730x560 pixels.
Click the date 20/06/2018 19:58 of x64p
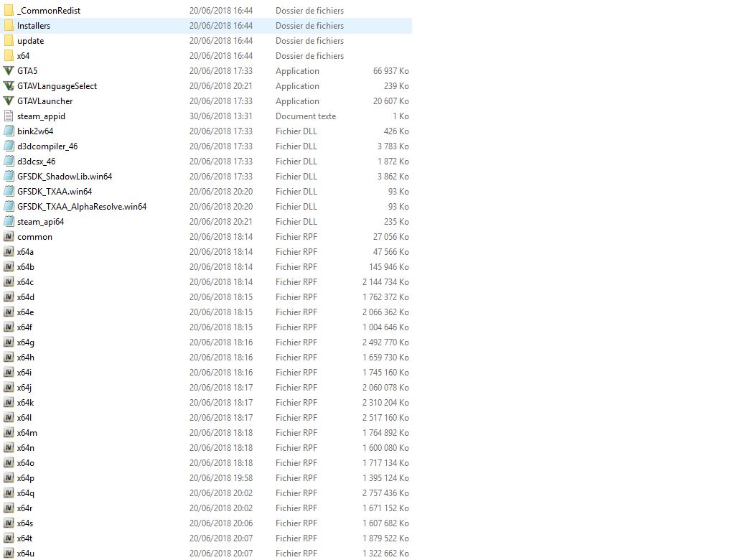tap(220, 478)
